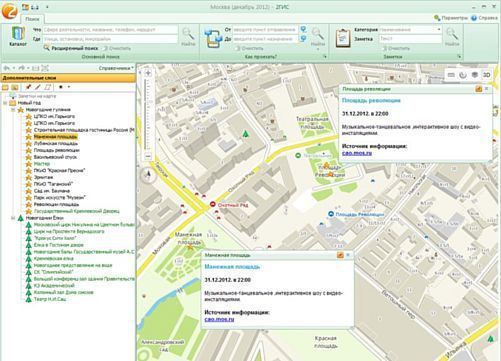Select Сад им. Баумана in the tree

[x=52, y=191]
